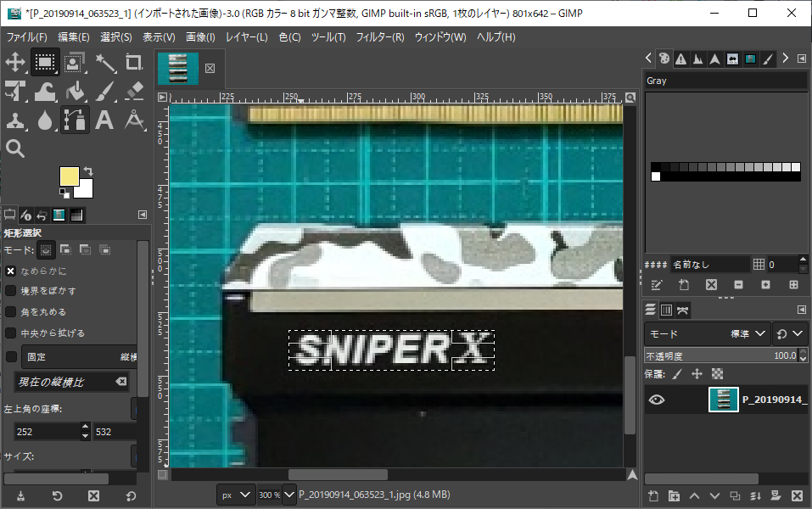Create new layer in Layers panel
This screenshot has width=812, height=509.
pos(653,496)
